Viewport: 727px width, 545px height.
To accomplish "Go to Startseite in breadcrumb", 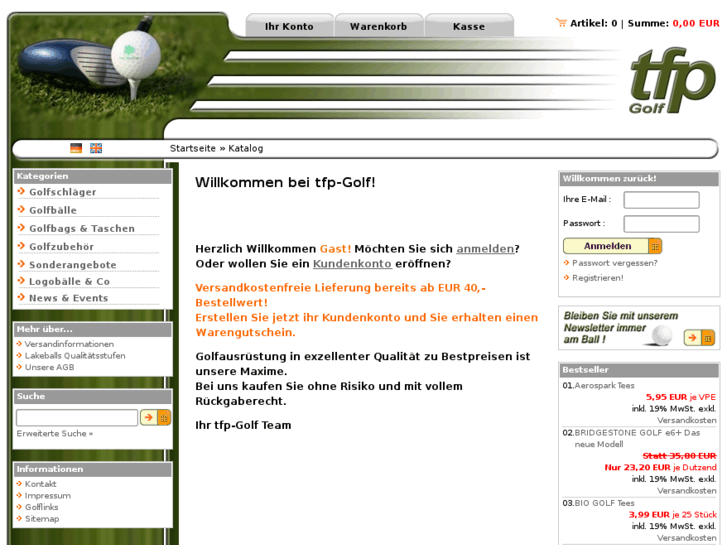I will coord(192,148).
